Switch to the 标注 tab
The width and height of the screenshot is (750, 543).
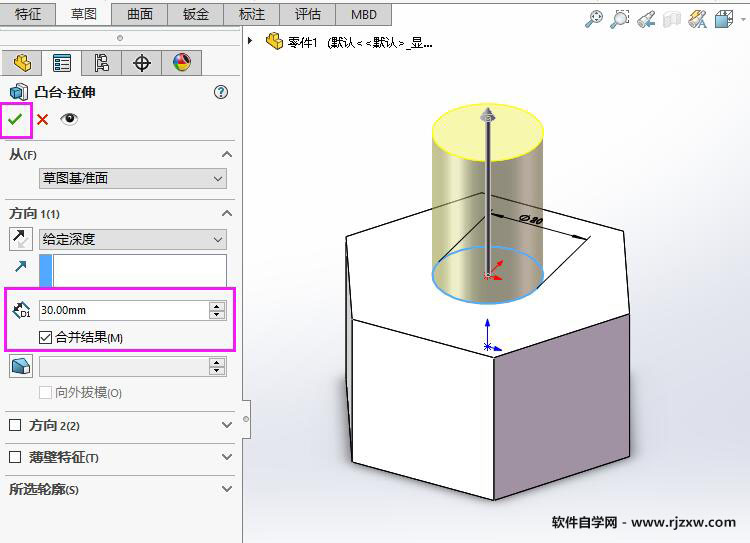point(252,14)
